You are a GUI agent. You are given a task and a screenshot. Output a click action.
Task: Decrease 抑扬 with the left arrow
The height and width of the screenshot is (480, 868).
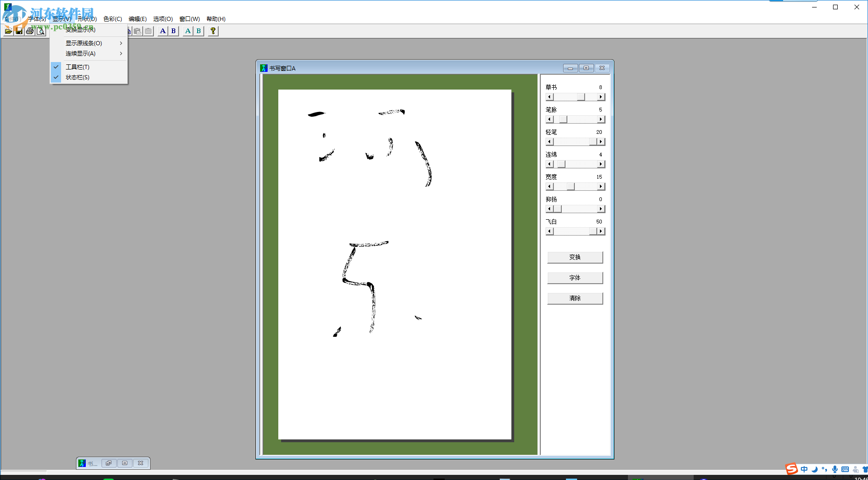click(x=550, y=209)
